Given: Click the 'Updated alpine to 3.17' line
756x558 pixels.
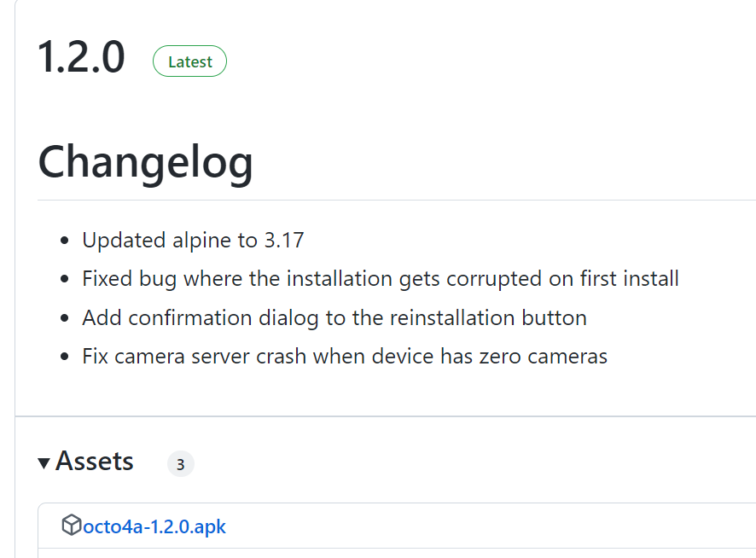Looking at the screenshot, I should pyautogui.click(x=193, y=240).
